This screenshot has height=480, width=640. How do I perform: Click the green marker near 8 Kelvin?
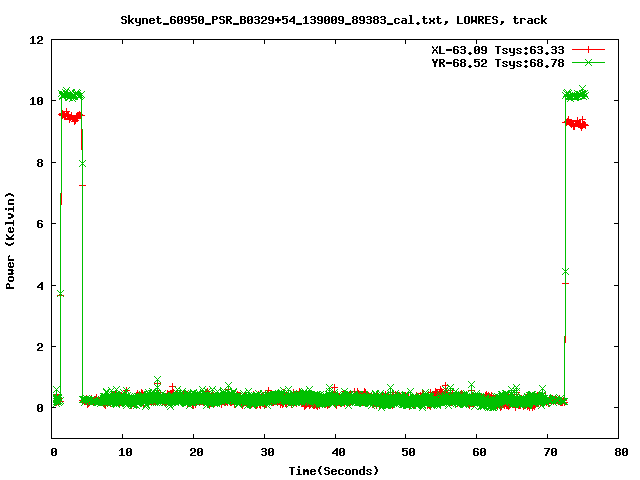82,163
